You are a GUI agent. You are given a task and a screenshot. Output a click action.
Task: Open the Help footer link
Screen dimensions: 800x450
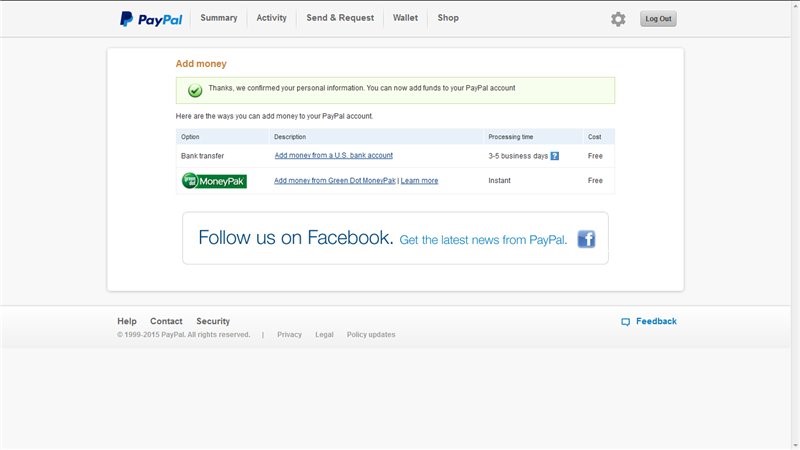127,321
